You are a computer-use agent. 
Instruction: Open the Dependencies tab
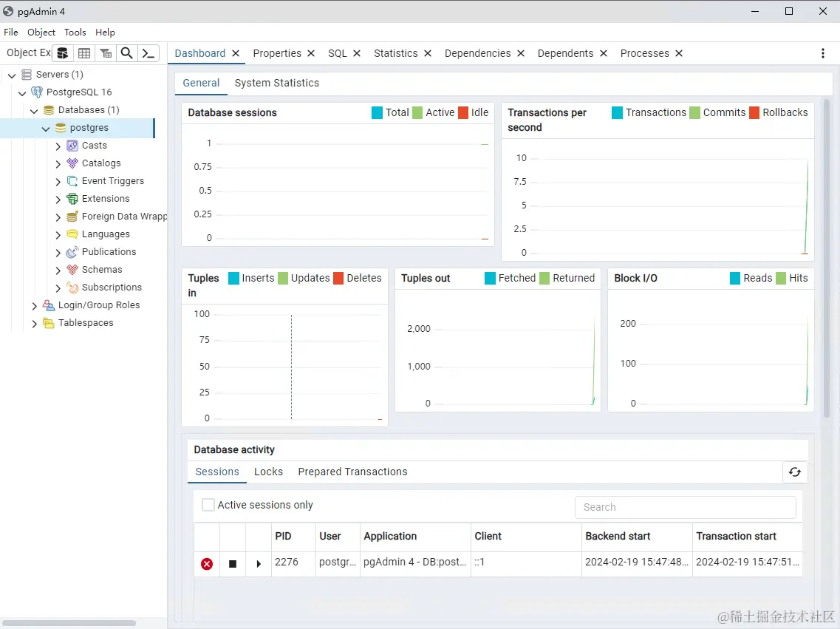click(477, 53)
